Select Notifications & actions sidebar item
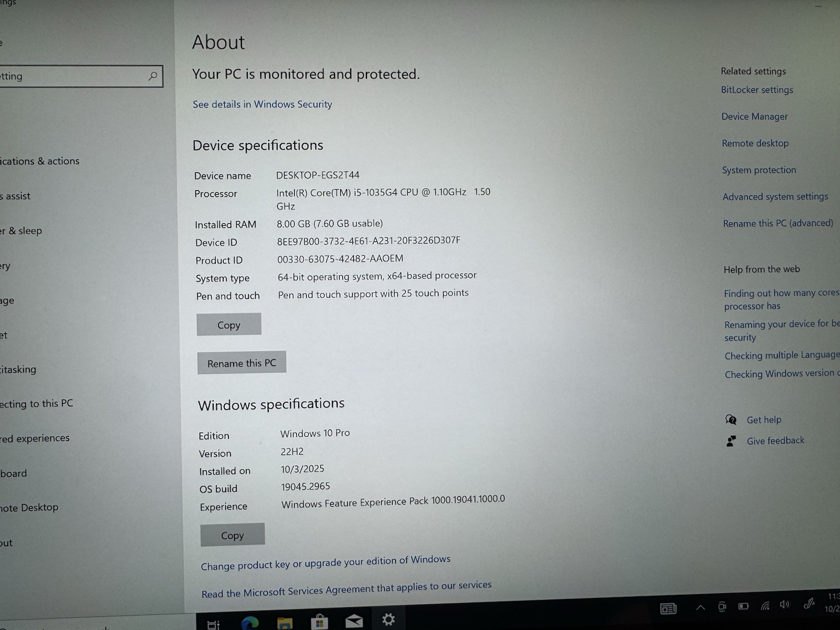Screen dimensions: 840x630 [x=40, y=161]
